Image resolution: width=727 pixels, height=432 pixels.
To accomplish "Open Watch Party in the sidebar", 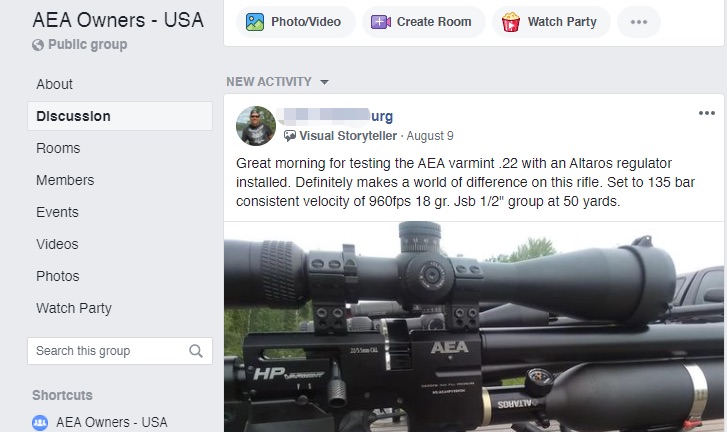I will (74, 308).
